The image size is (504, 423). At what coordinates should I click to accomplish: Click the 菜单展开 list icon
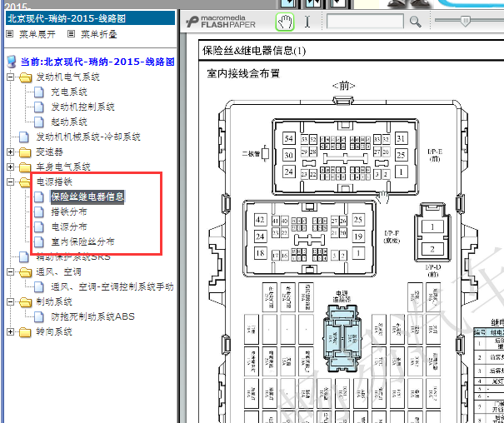(10, 34)
